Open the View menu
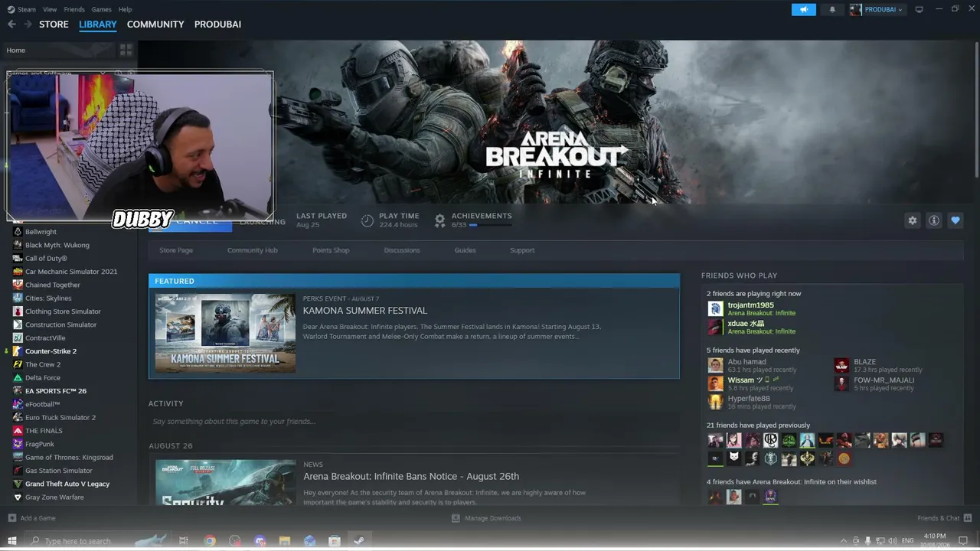The width and height of the screenshot is (980, 551). (50, 10)
